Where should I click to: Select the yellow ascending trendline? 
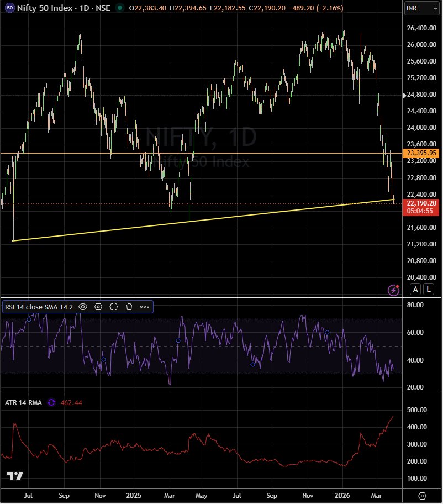click(203, 220)
